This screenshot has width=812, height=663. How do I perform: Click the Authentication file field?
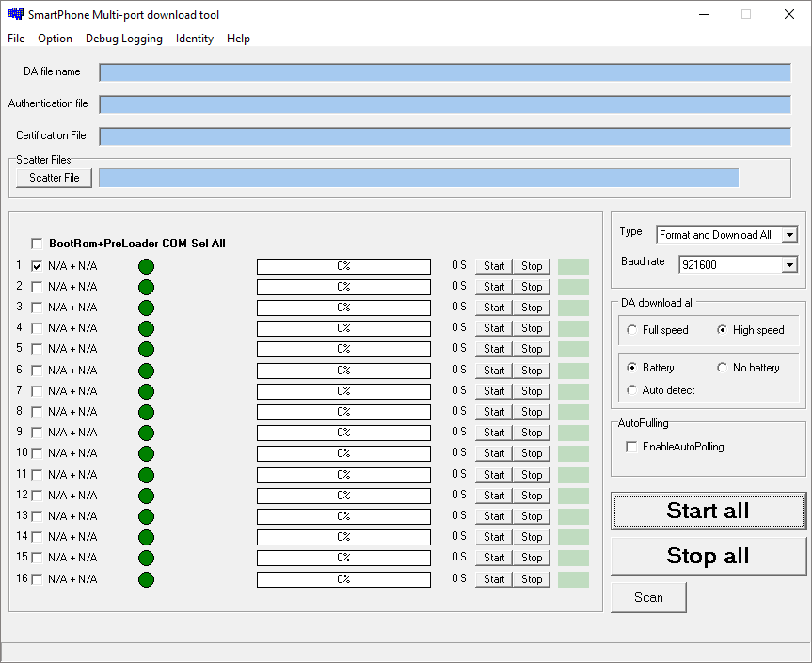click(445, 104)
